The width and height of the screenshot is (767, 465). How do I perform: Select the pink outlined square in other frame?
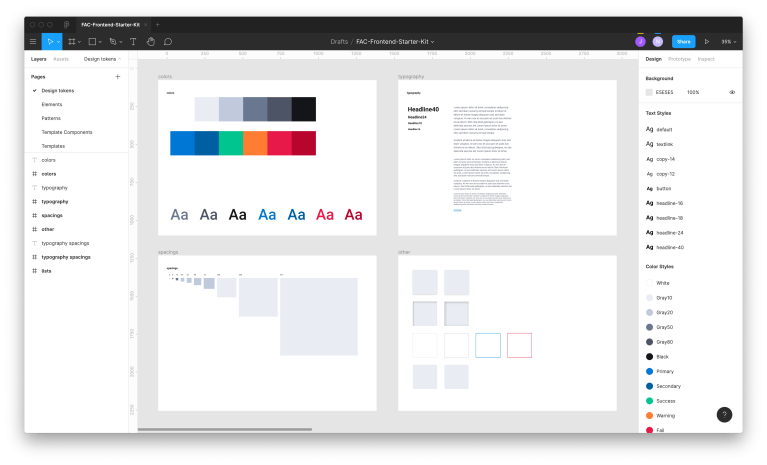(x=519, y=345)
